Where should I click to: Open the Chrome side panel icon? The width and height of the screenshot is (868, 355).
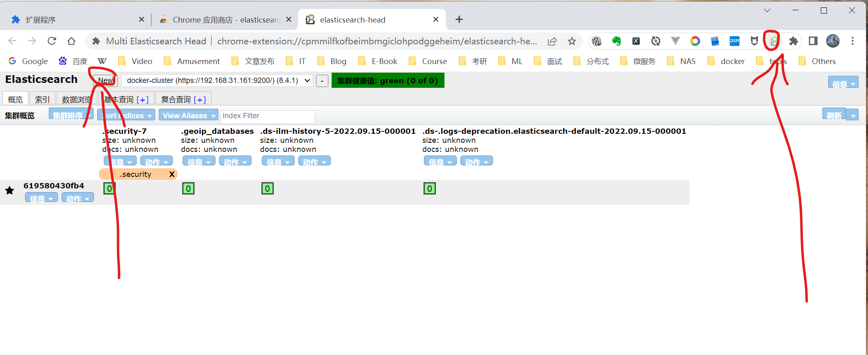813,41
